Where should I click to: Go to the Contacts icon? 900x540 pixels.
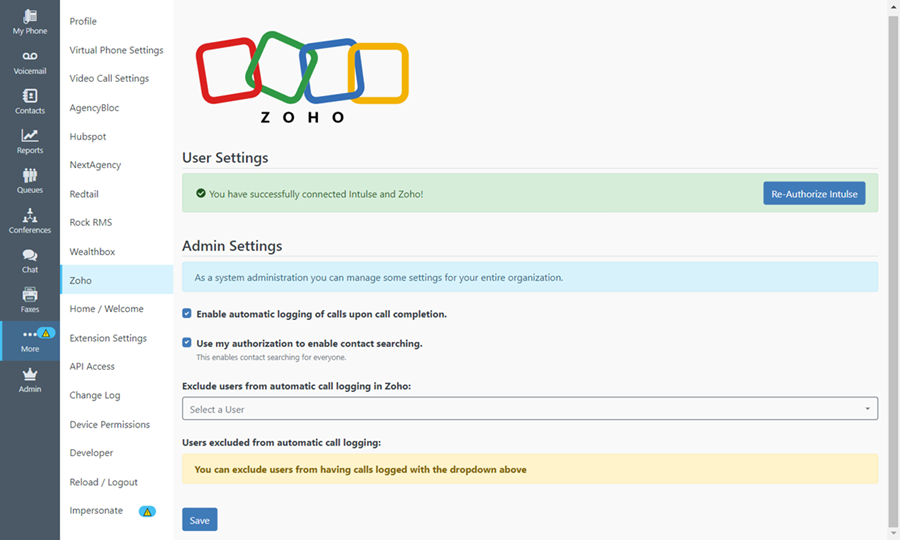pyautogui.click(x=30, y=95)
